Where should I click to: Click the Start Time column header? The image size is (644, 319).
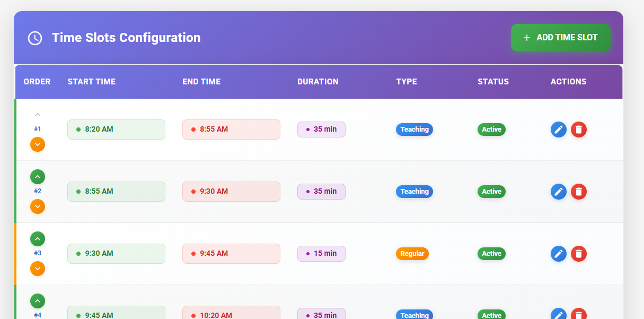click(x=91, y=82)
